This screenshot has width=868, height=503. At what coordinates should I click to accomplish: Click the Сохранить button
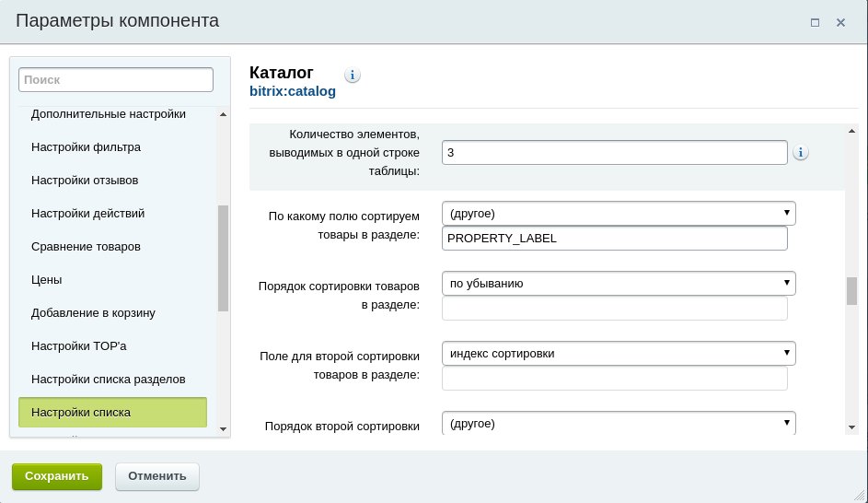coord(57,476)
